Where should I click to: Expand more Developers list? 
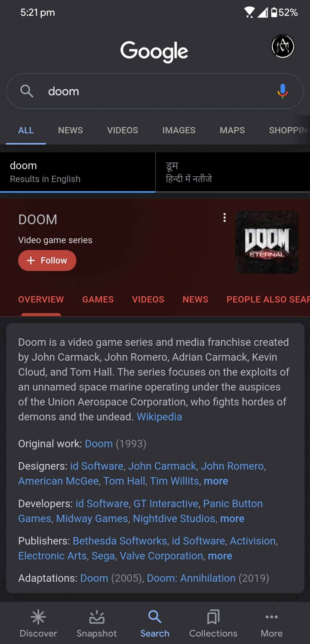[x=232, y=518]
